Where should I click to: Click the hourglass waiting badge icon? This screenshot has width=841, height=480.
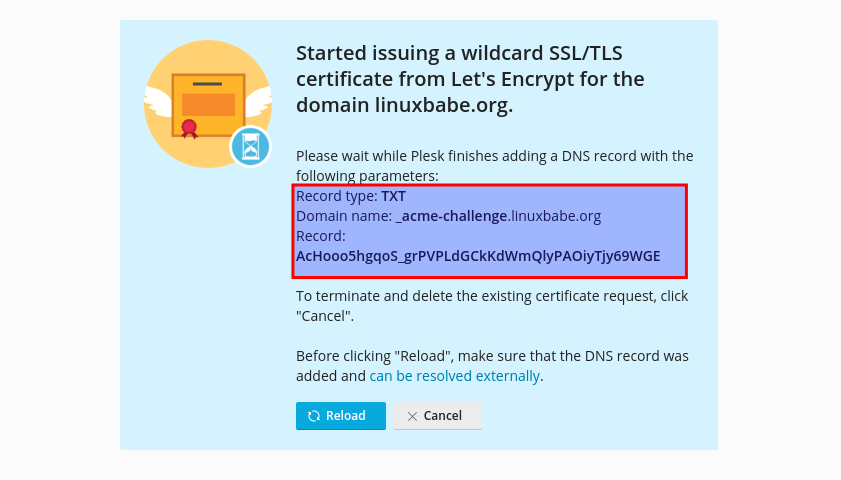249,146
